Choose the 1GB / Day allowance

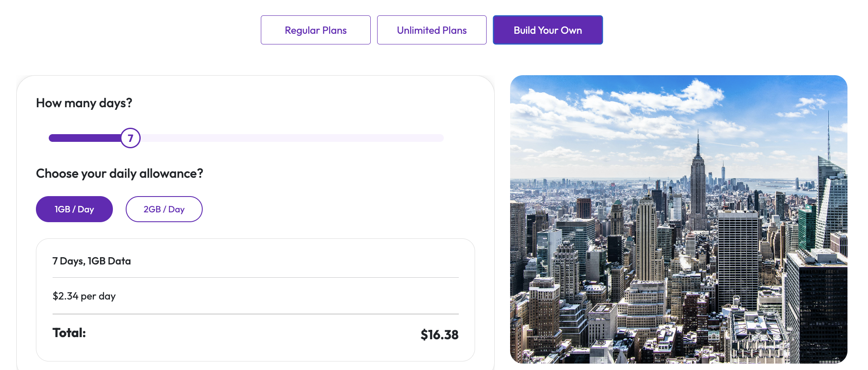(74, 209)
